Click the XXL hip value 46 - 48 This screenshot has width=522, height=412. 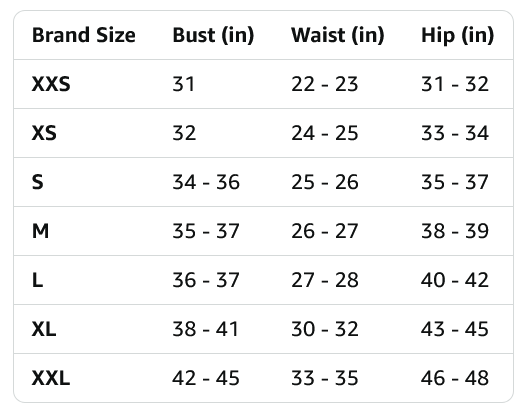(x=455, y=378)
